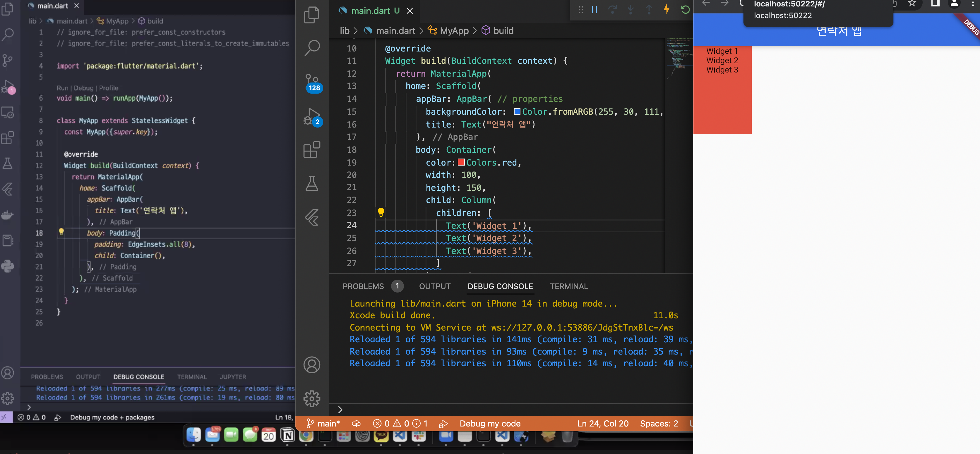980x454 pixels.
Task: Open the PROBLEMS tab with 1 badge
Action: (x=363, y=286)
